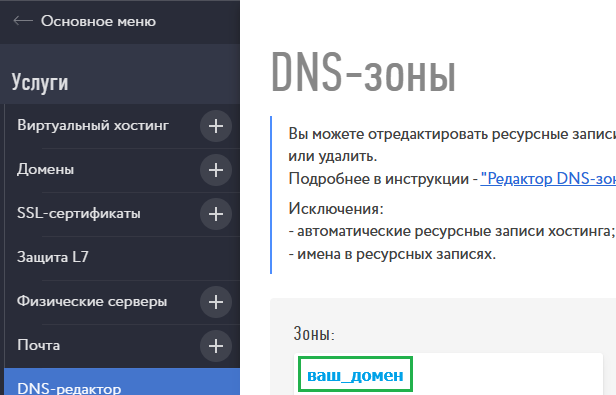Open Домены menu item
The width and height of the screenshot is (616, 395).
[45, 169]
